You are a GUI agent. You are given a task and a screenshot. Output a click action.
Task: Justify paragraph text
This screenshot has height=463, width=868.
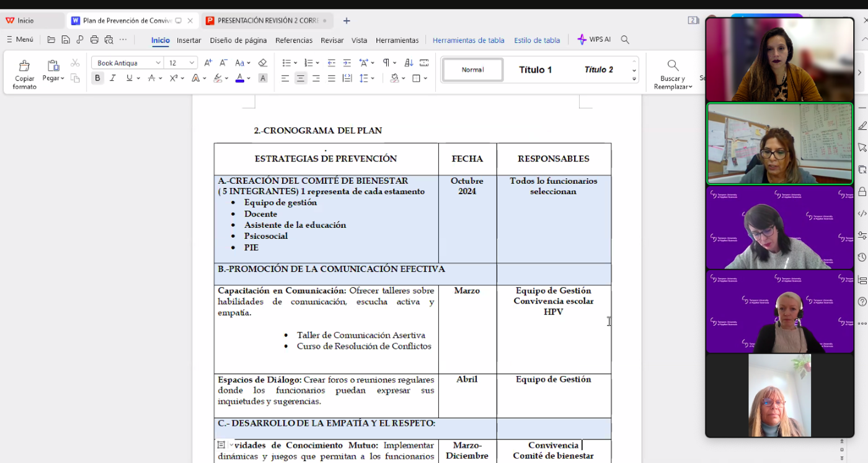(x=331, y=78)
